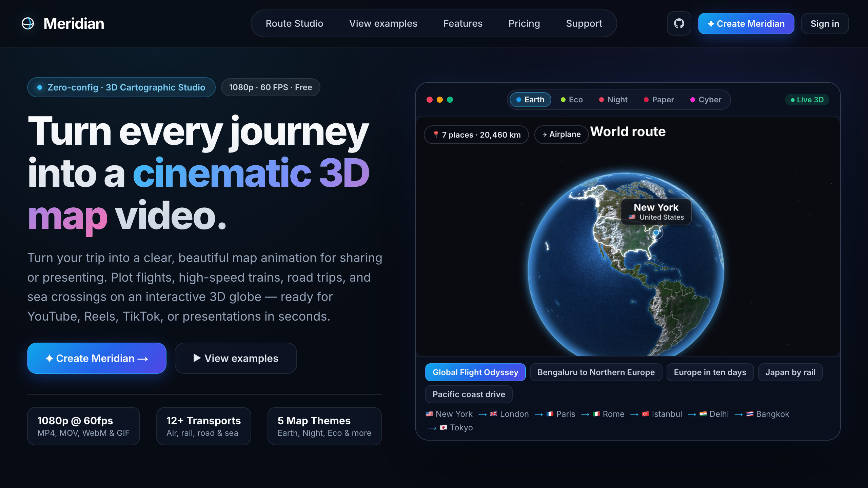Select Europe in ten days preset

(x=710, y=372)
